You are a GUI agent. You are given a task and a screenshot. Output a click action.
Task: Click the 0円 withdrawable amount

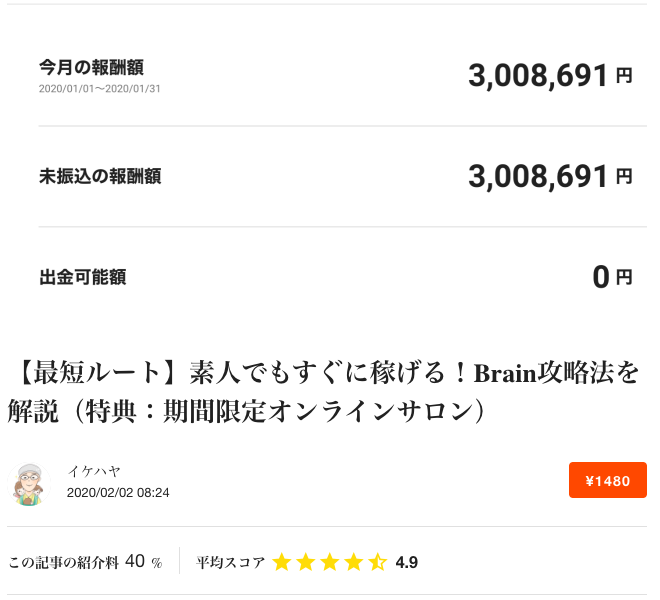[x=612, y=277]
